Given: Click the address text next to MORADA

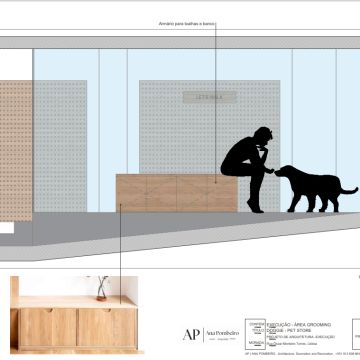Looking at the screenshot, I should (292, 344).
